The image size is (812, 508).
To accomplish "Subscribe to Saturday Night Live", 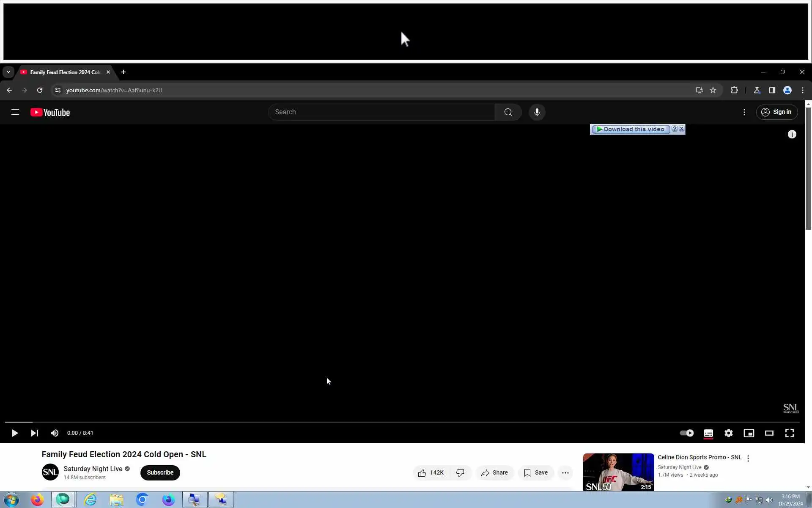I will pyautogui.click(x=160, y=473).
